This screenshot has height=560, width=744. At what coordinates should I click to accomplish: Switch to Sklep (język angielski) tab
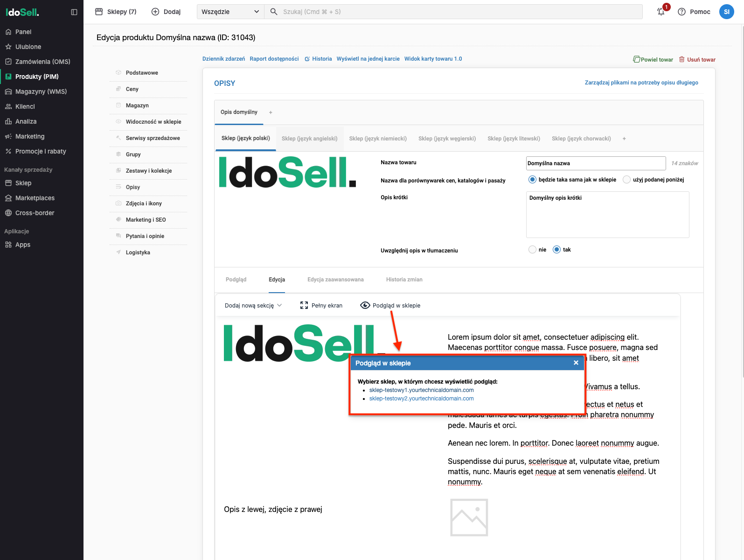(310, 139)
